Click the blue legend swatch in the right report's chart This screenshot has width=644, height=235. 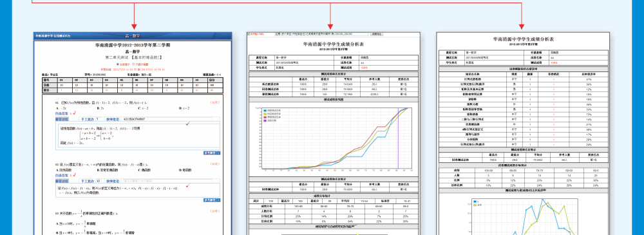(x=475, y=202)
